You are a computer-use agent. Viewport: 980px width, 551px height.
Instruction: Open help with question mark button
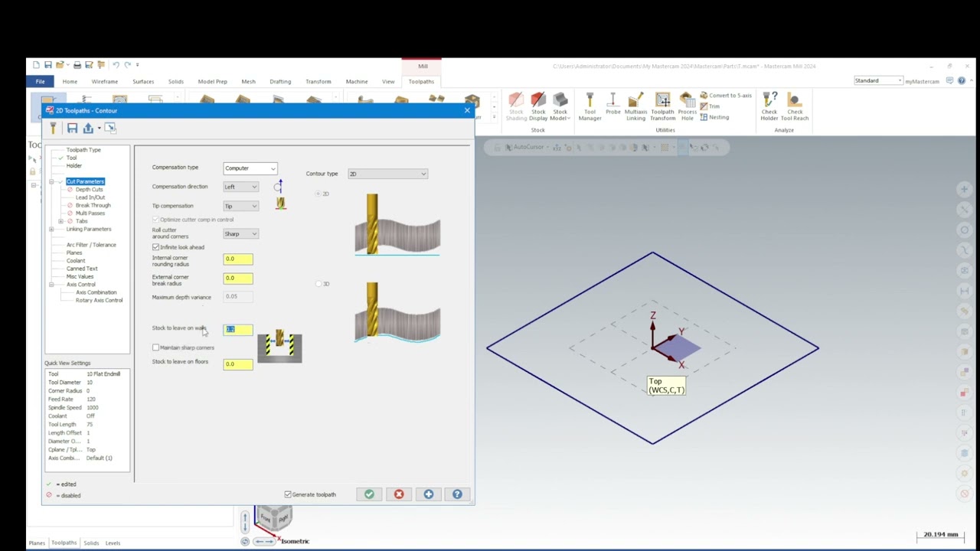(457, 494)
